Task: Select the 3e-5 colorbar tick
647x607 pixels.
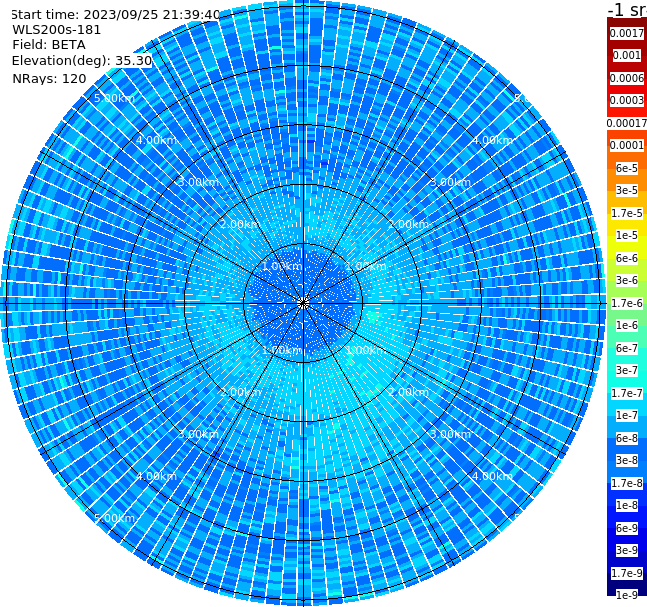Action: (x=627, y=190)
